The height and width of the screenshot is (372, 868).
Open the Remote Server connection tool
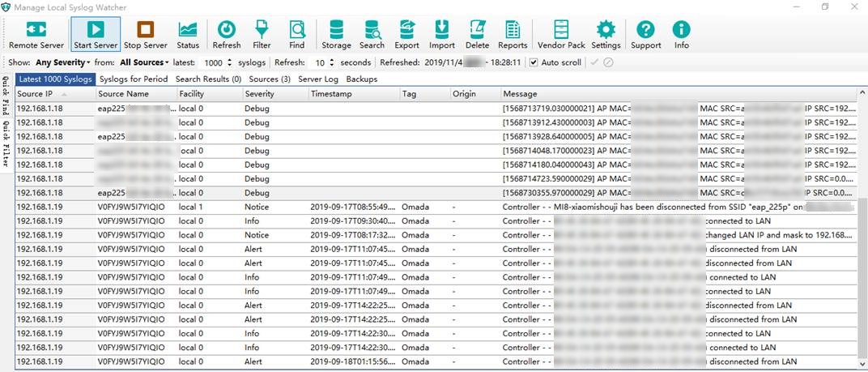[36, 34]
